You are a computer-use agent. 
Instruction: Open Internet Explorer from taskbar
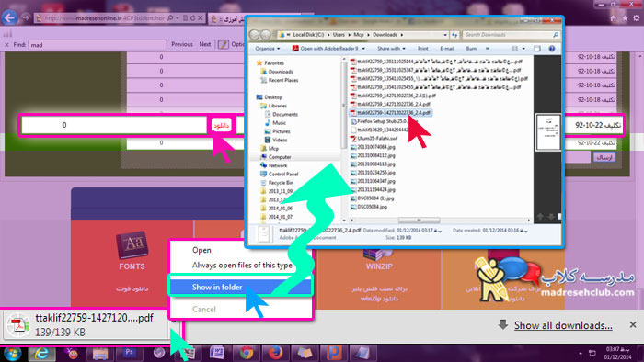pyautogui.click(x=42, y=353)
